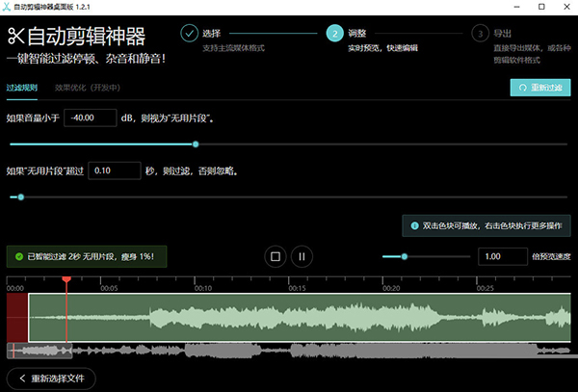Click the red filtered segment on the waveform
Screen dimensions: 578x392
click(17, 316)
